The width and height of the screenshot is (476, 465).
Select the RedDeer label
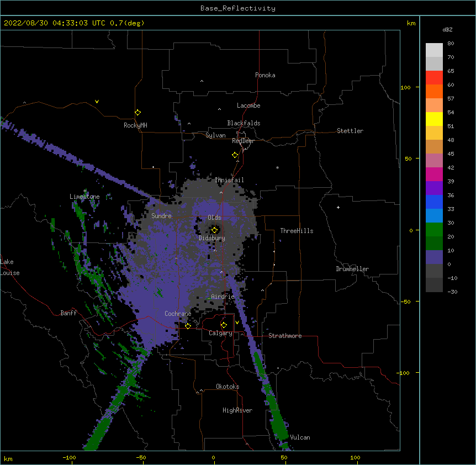243,141
